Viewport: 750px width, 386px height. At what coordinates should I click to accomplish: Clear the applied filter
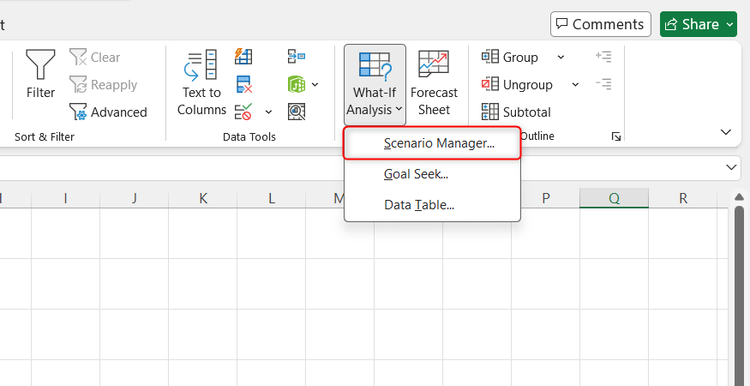pyautogui.click(x=94, y=57)
